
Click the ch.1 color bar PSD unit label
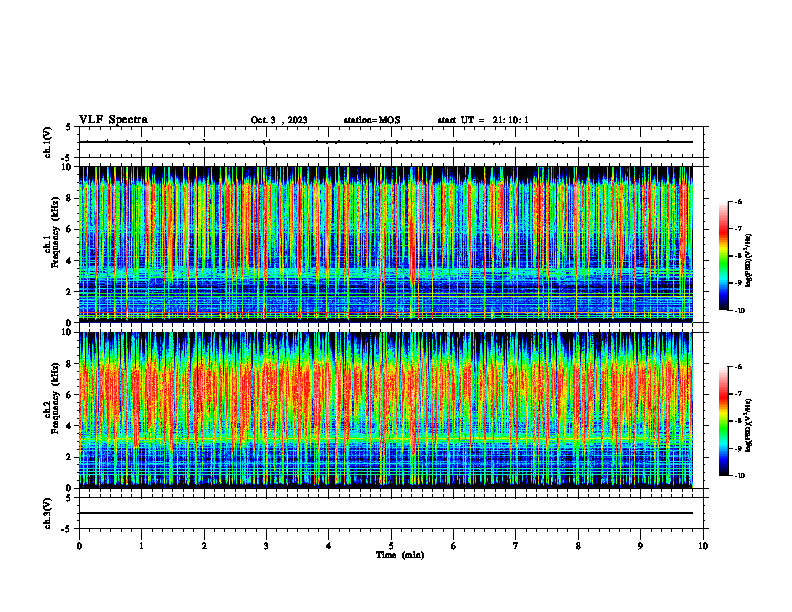click(749, 261)
